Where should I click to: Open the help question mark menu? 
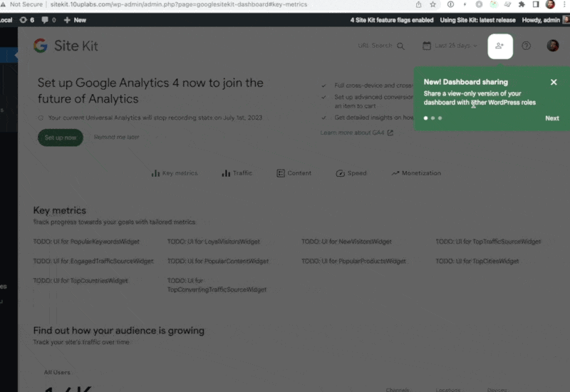coord(526,46)
